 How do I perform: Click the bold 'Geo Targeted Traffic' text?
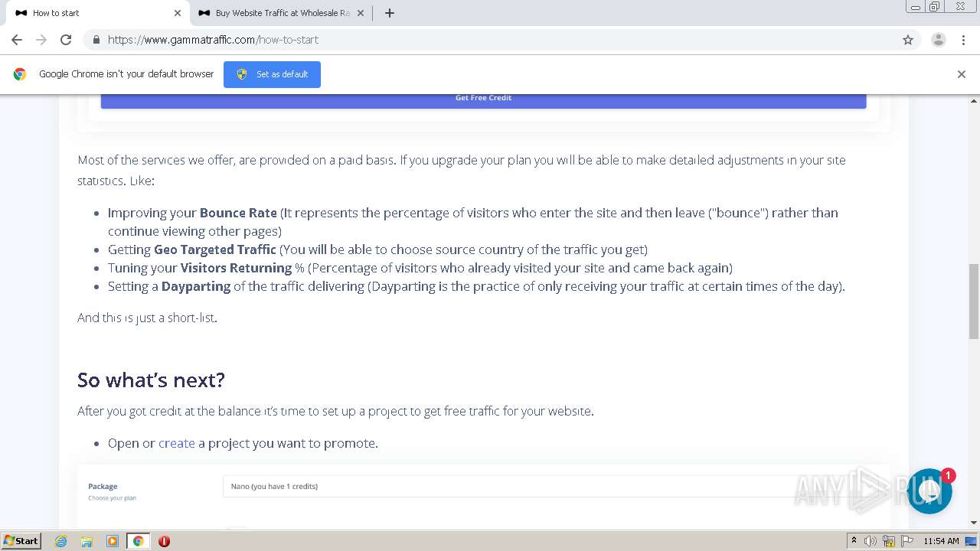215,249
